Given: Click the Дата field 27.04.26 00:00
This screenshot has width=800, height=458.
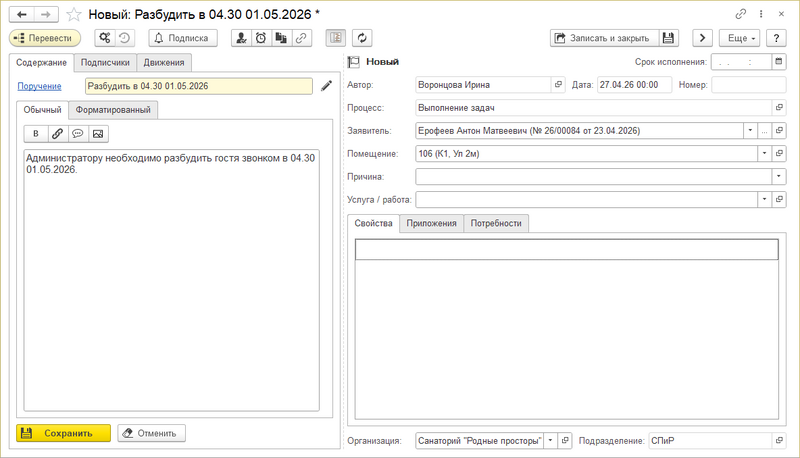Looking at the screenshot, I should [634, 85].
